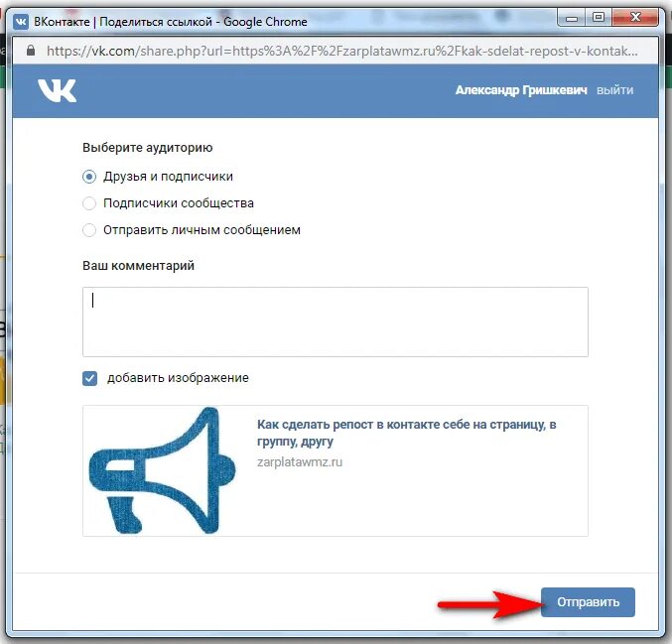Click the выйти logout link
This screenshot has width=672, height=644.
(615, 90)
